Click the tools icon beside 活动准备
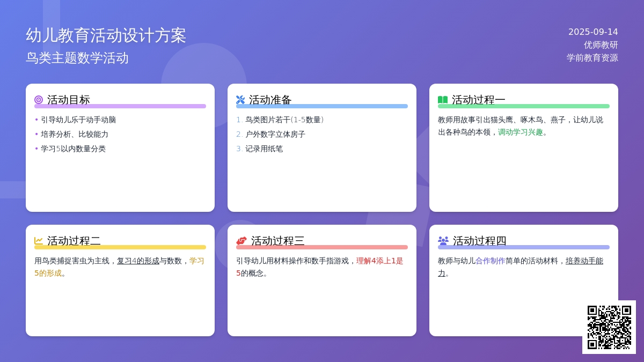The height and width of the screenshot is (362, 644). click(x=240, y=100)
